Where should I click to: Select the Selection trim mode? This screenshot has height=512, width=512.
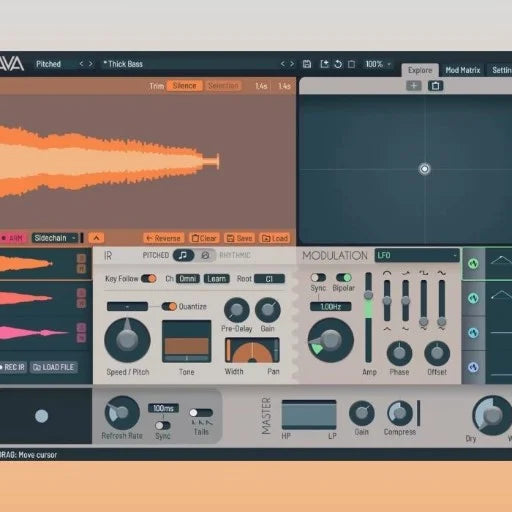[223, 86]
